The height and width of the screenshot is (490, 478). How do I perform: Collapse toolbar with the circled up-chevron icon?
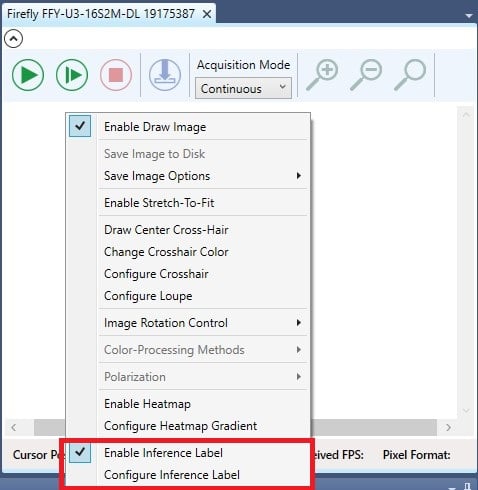coord(13,39)
